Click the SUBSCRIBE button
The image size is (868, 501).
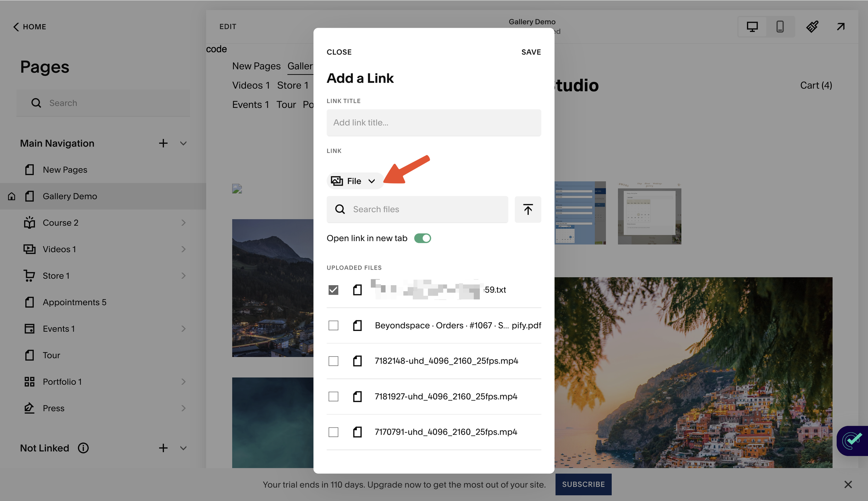[583, 484]
